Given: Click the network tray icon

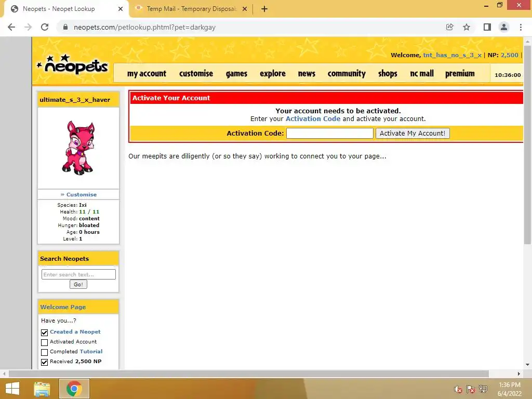Looking at the screenshot, I should coord(483,389).
